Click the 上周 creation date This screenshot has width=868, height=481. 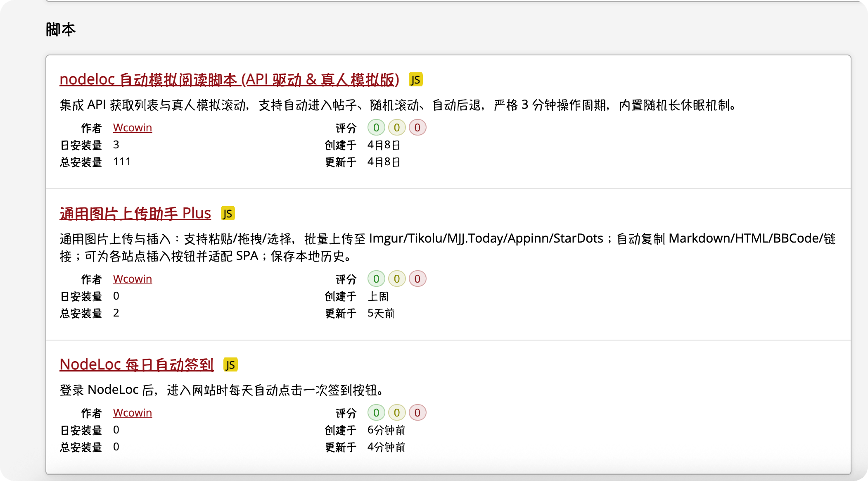pyautogui.click(x=378, y=296)
